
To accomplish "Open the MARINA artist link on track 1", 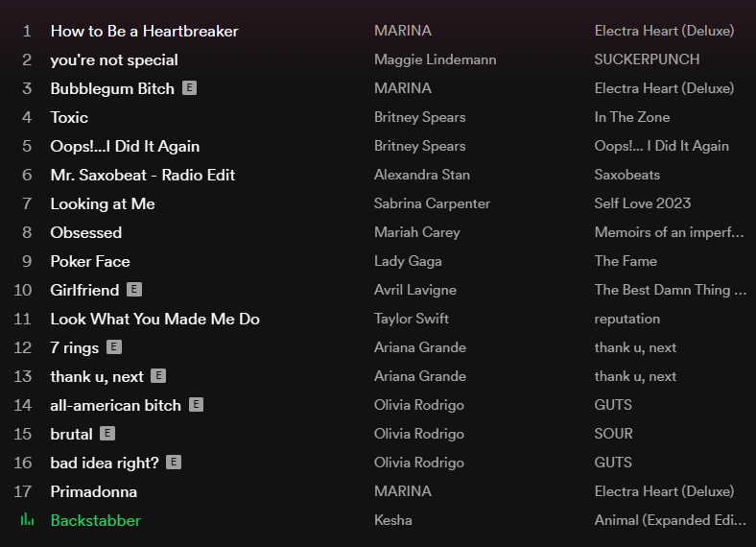I will [403, 31].
